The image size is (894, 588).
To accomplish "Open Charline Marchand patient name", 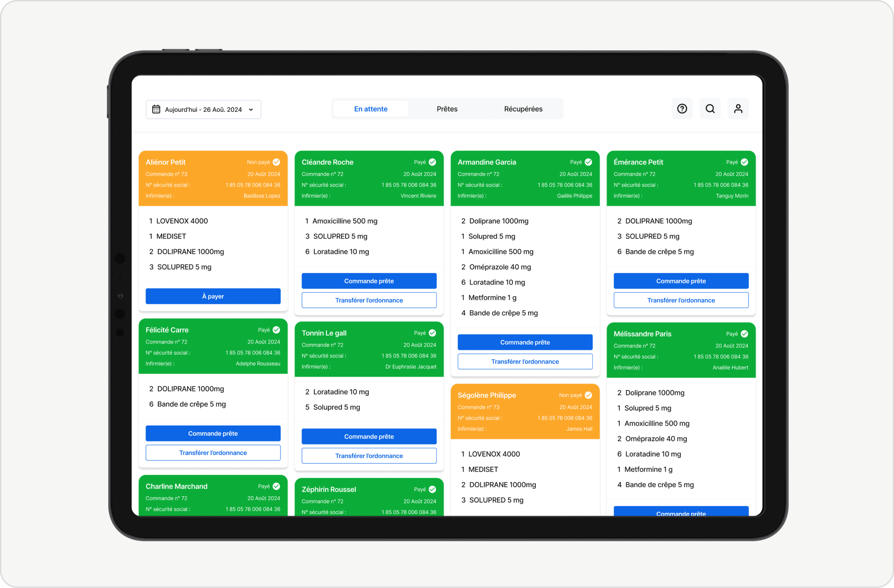I will [177, 486].
